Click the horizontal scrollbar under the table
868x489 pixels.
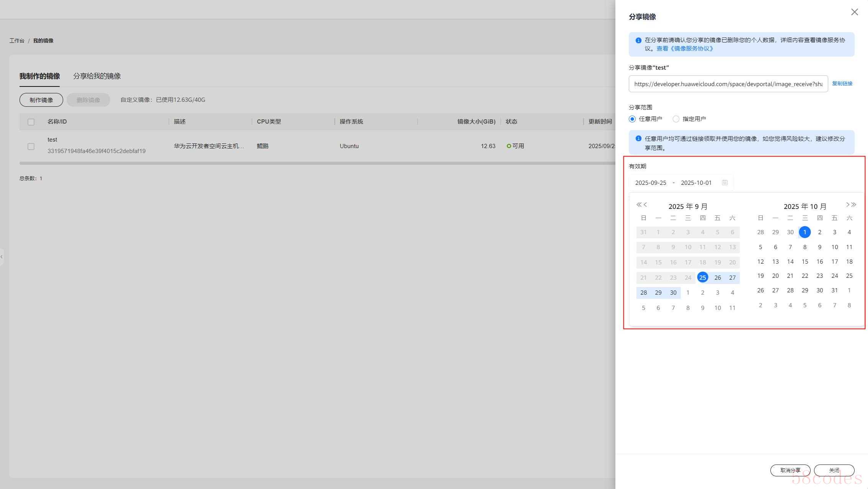(x=317, y=163)
